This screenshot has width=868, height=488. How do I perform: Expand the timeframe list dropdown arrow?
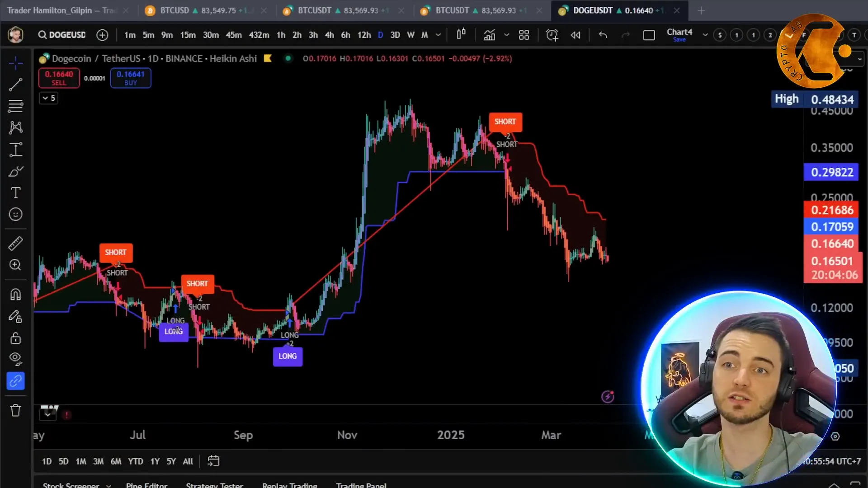click(438, 35)
